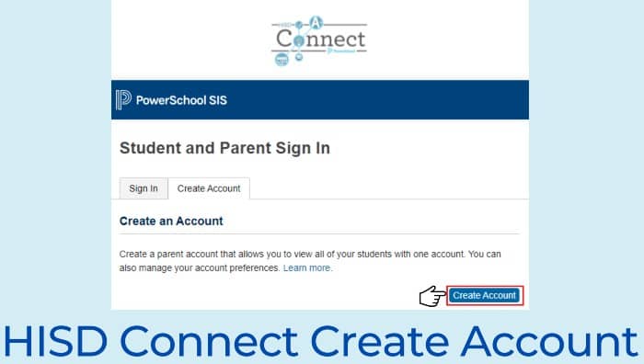Click the red highlight border around Create Account

[485, 295]
